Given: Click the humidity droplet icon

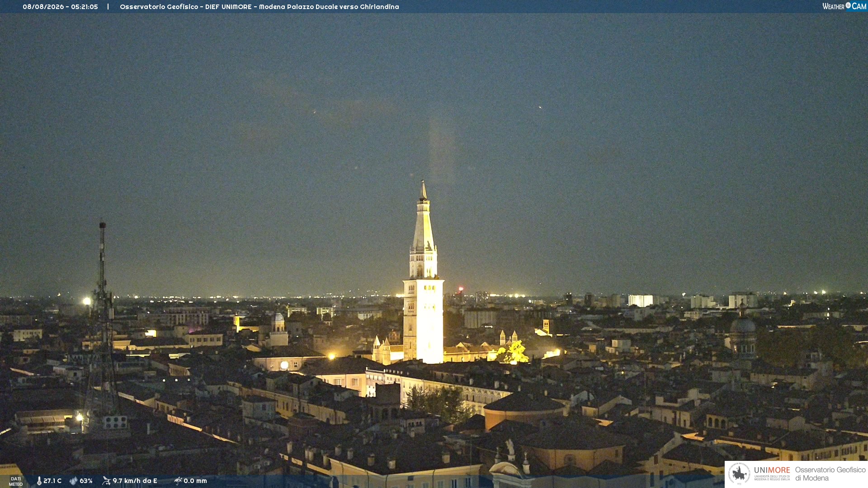Looking at the screenshot, I should pyautogui.click(x=73, y=481).
